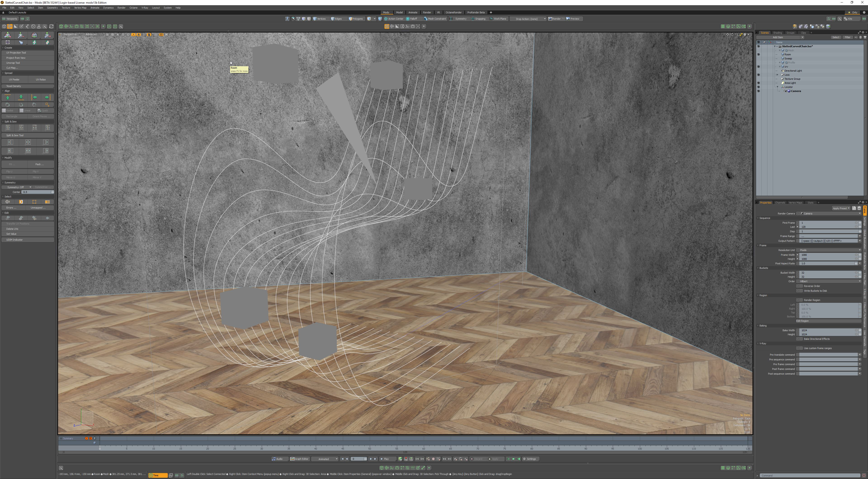Screen dimensions: 868x479
Task: Switch to the Shading tab
Action: [x=777, y=33]
